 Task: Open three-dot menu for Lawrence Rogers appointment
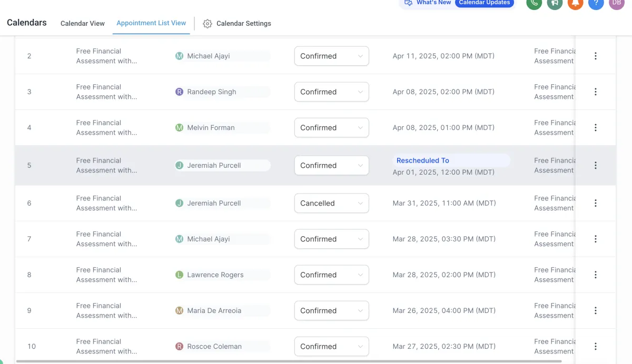pyautogui.click(x=596, y=275)
